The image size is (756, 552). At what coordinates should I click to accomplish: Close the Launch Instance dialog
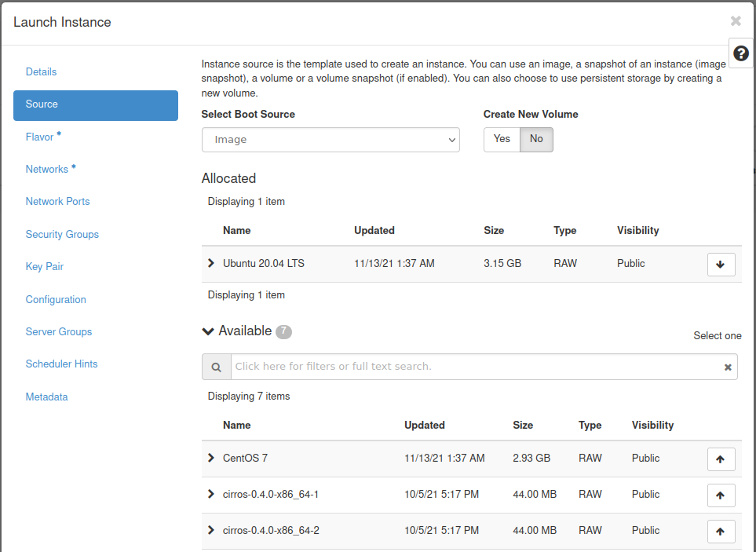[x=736, y=21]
